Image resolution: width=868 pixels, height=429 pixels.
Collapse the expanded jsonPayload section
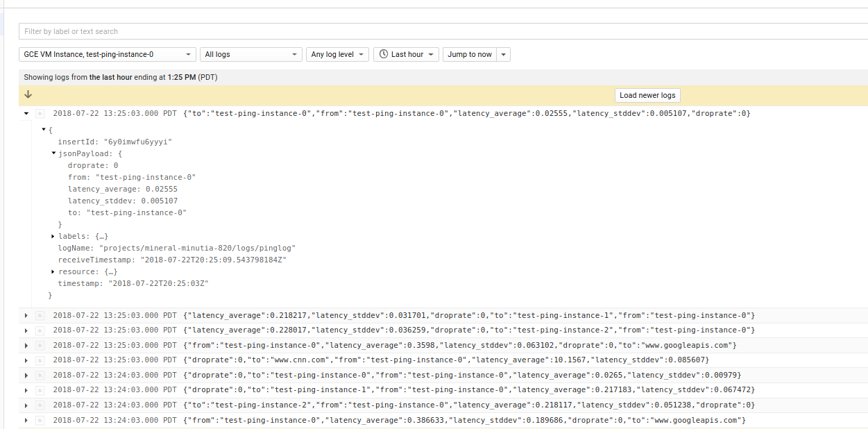(x=53, y=153)
